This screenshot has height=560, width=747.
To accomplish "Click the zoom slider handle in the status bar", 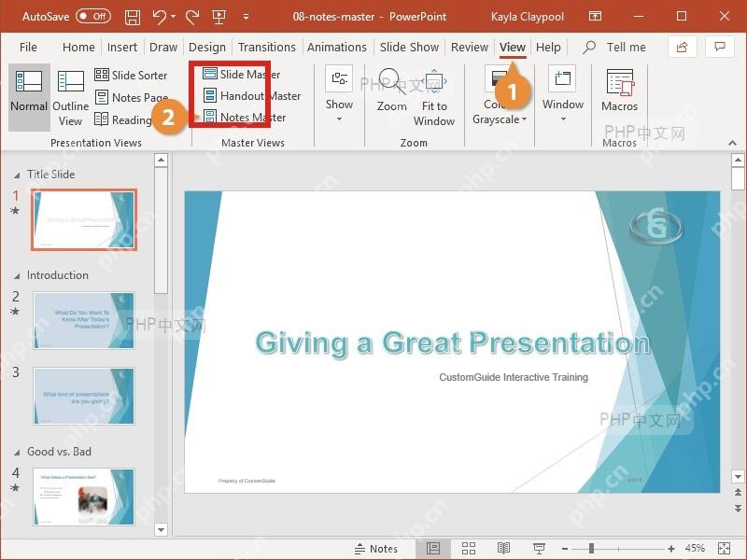I will tap(591, 549).
